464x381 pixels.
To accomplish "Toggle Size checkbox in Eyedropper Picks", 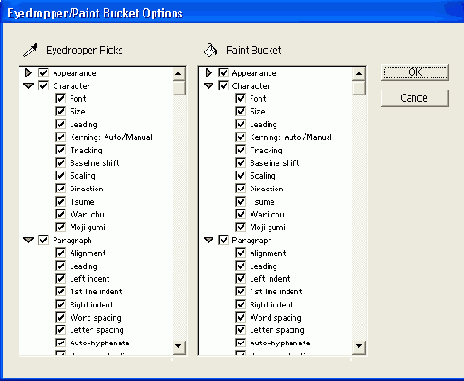I will (60, 111).
